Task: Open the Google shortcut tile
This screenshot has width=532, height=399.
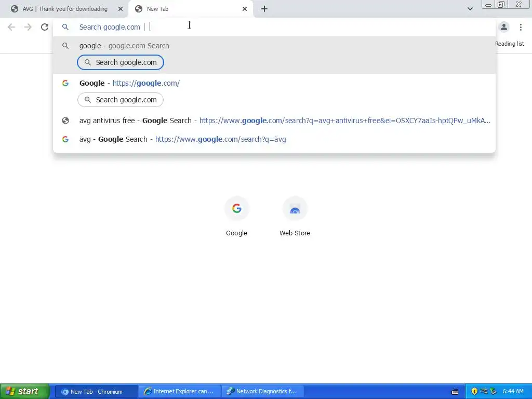Action: tap(236, 217)
